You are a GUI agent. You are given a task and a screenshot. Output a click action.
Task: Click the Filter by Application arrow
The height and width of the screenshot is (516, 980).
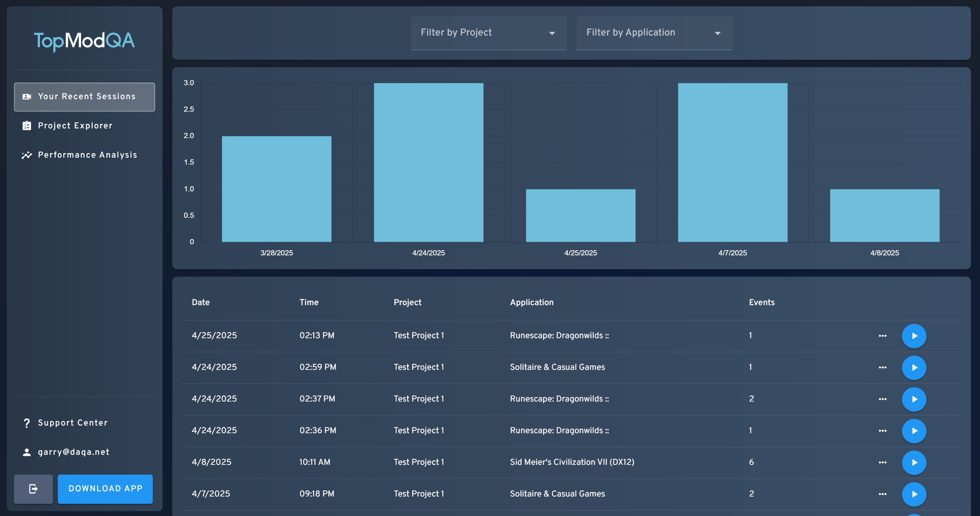(x=718, y=33)
